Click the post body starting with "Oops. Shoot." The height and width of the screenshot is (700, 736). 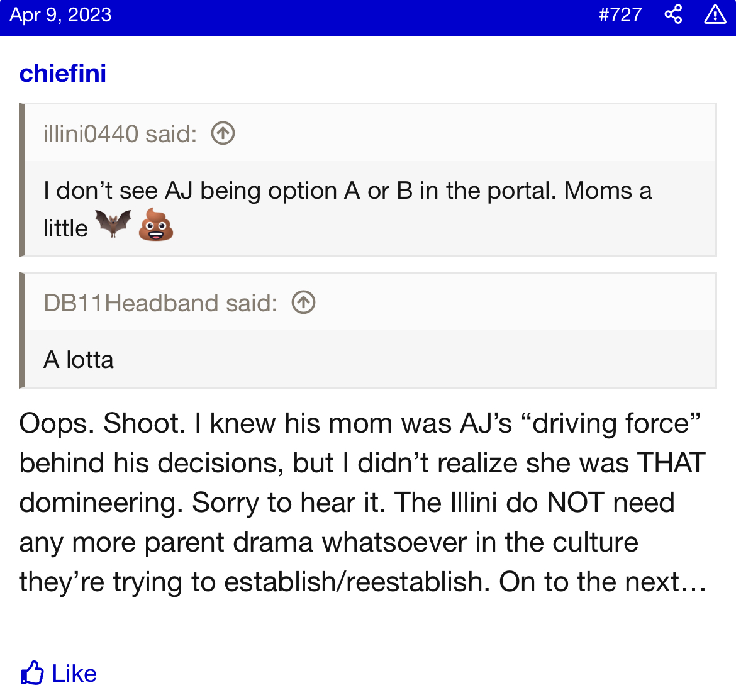pos(362,503)
